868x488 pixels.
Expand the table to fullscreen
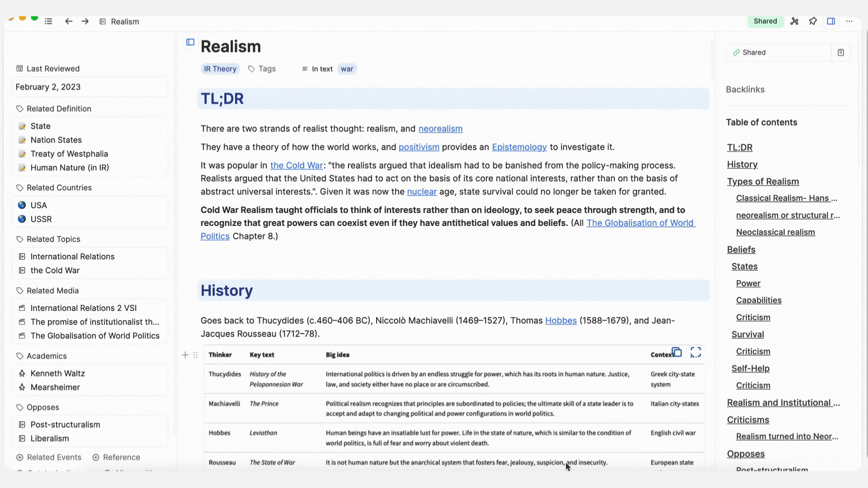(696, 352)
